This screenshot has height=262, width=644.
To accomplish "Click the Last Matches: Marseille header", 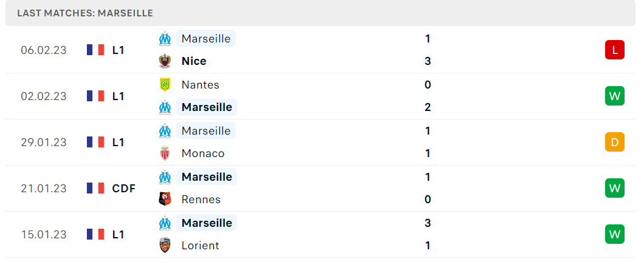I will [x=85, y=13].
